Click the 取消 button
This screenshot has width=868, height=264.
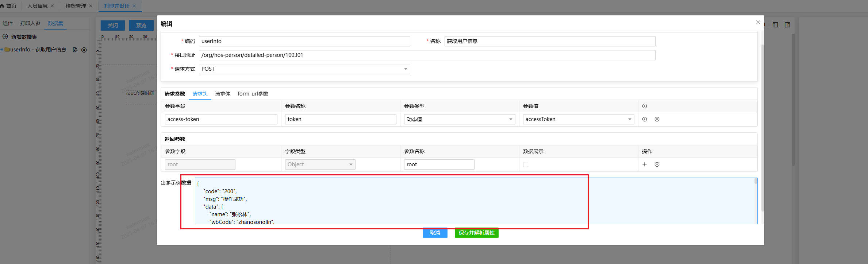pos(435,233)
